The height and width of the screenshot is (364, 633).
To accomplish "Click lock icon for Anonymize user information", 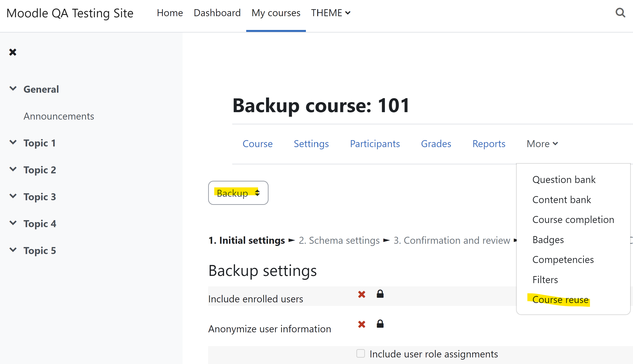I will tap(380, 324).
